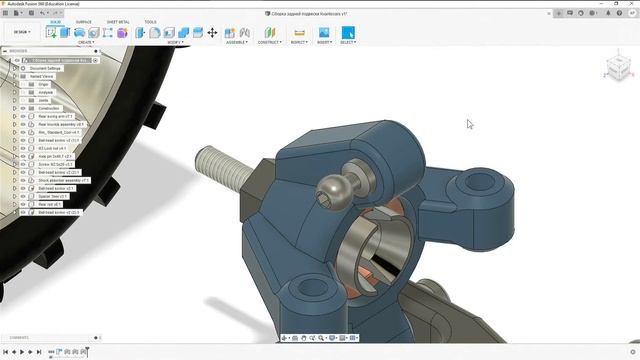Image resolution: width=640 pixels, height=360 pixels.
Task: Click the timeline settings gear icon
Action: tap(633, 352)
